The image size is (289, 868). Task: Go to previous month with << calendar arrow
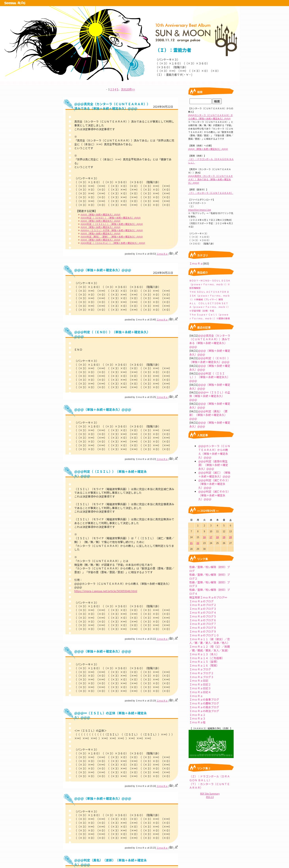[199, 511]
